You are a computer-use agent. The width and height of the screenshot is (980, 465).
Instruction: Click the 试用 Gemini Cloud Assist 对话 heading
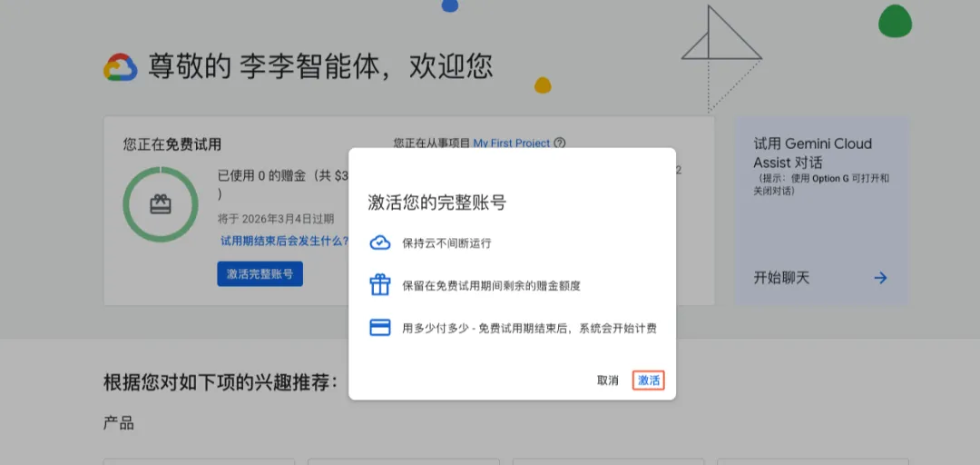click(x=812, y=153)
